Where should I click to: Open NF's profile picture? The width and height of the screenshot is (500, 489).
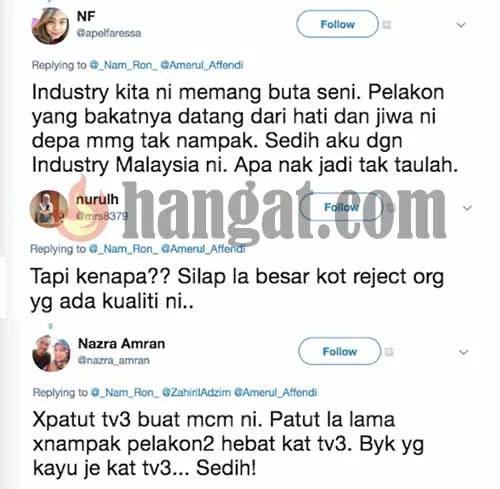click(x=50, y=25)
